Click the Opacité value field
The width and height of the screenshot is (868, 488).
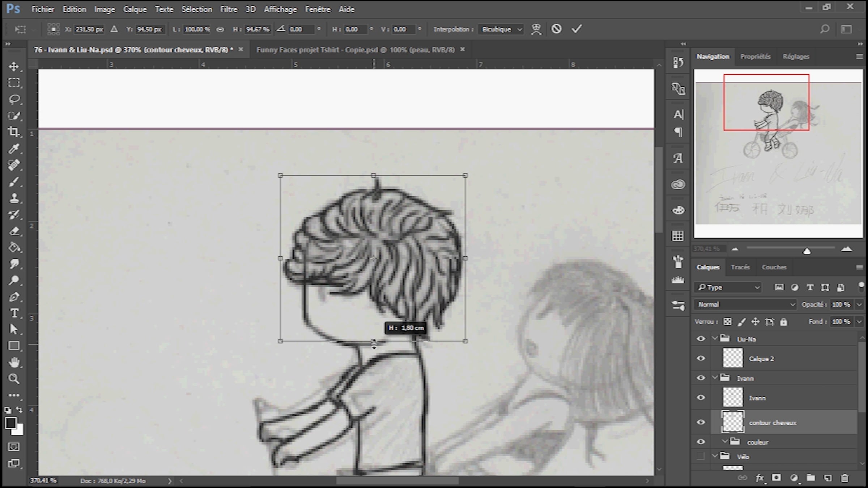coord(841,304)
